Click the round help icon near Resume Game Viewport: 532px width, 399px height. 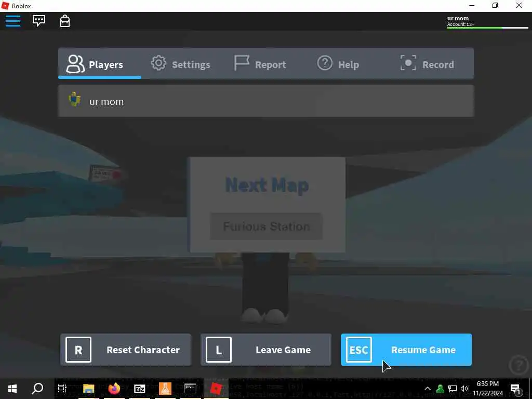(518, 365)
